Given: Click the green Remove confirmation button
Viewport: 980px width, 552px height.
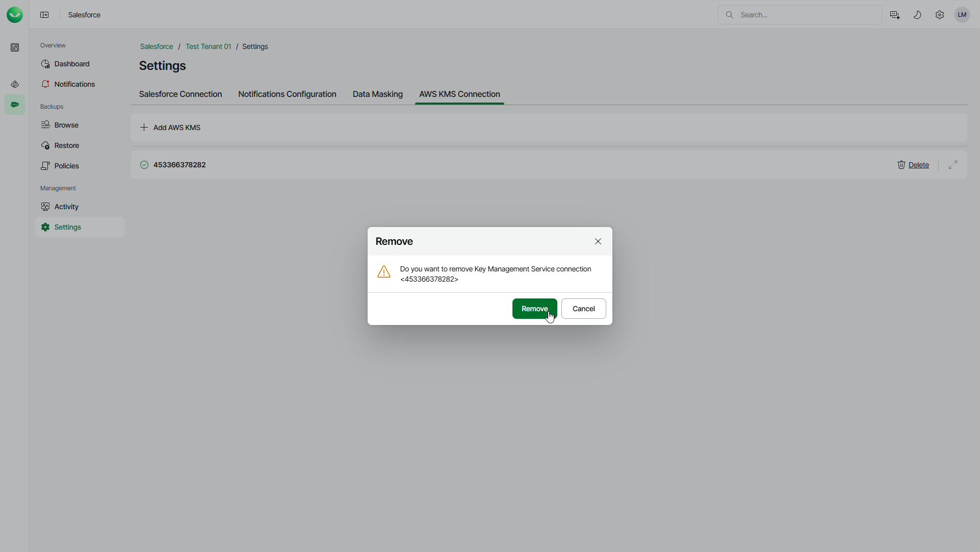Looking at the screenshot, I should [x=534, y=309].
